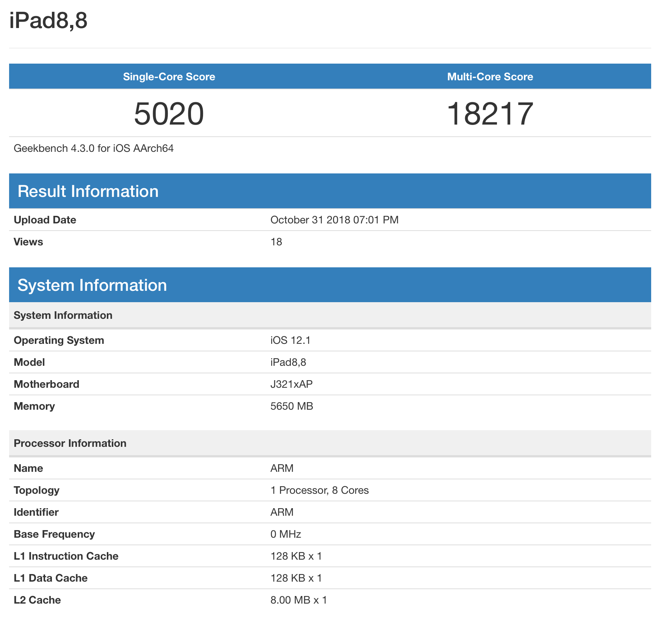This screenshot has height=621, width=672.
Task: Click the motherboard value J321xAP
Action: click(x=292, y=384)
